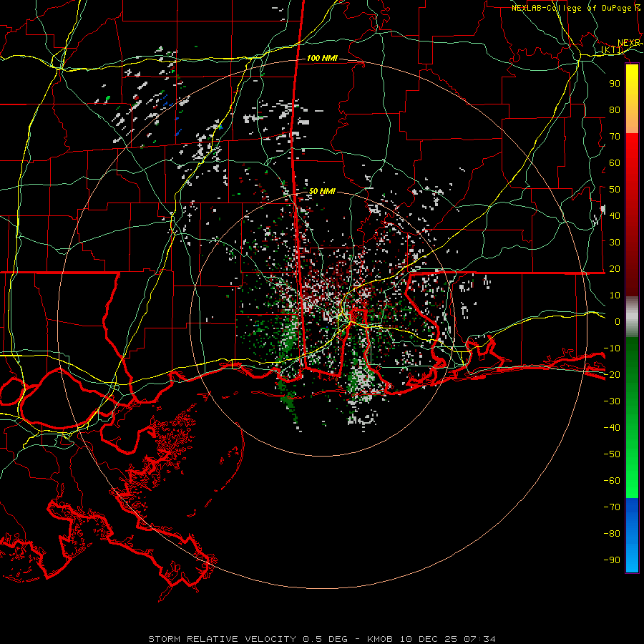Click the -50 value on velocity colorbar
The image size is (644, 644).
coord(612,454)
